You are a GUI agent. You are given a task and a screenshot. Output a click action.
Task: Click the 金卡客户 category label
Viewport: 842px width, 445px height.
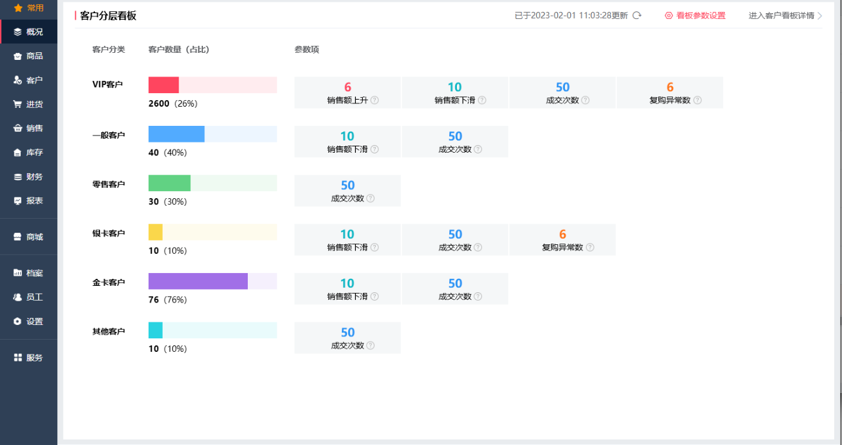point(108,282)
